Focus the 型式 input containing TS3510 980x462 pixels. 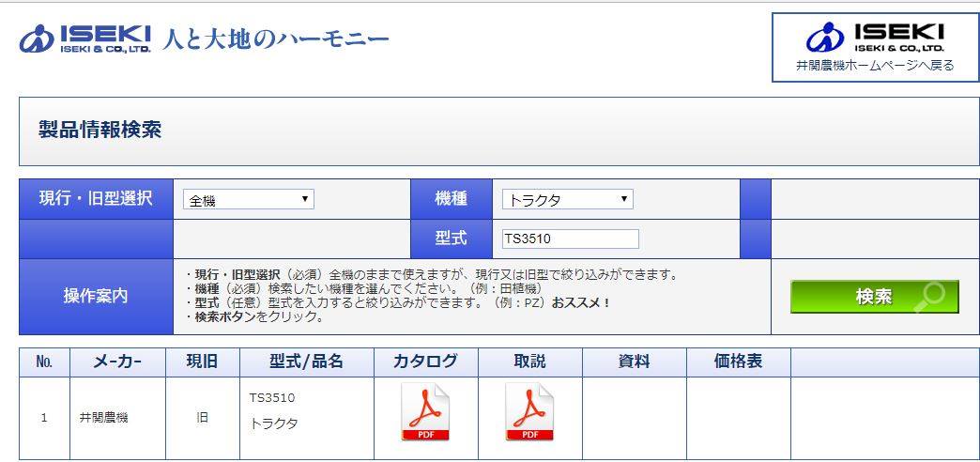pos(570,239)
